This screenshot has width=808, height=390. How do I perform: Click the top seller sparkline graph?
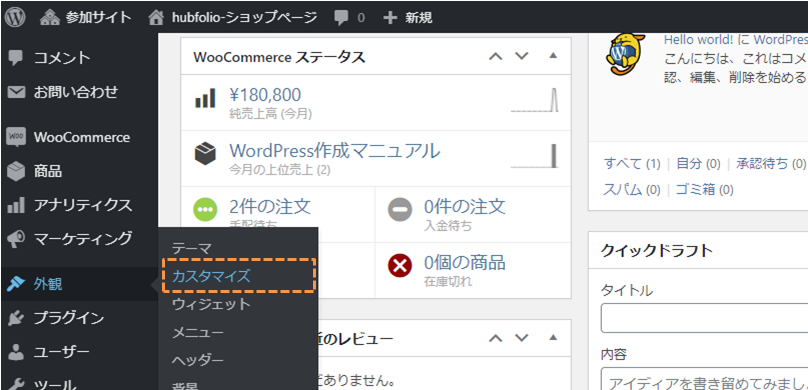tap(534, 156)
